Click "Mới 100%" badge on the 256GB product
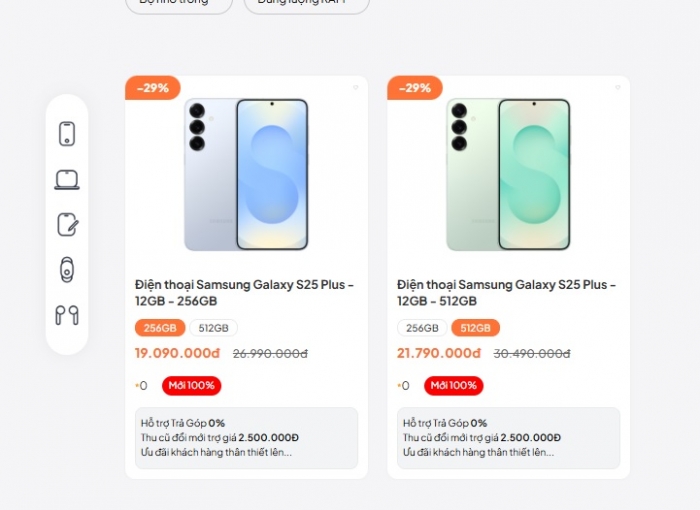The height and width of the screenshot is (510, 700). pos(191,386)
